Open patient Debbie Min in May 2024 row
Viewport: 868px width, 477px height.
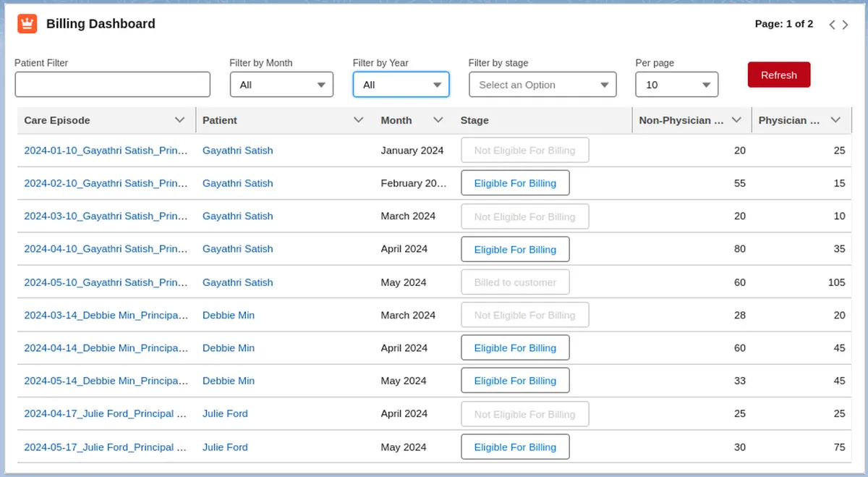[x=229, y=380]
